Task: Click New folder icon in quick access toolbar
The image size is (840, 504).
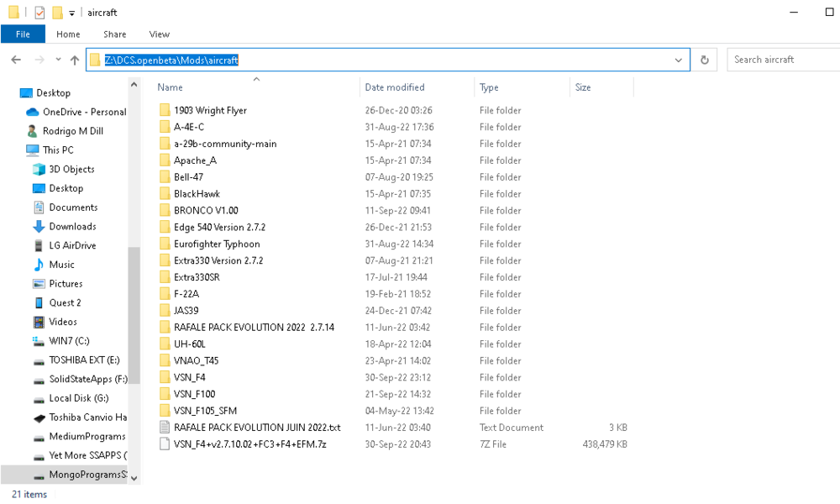Action: (57, 13)
